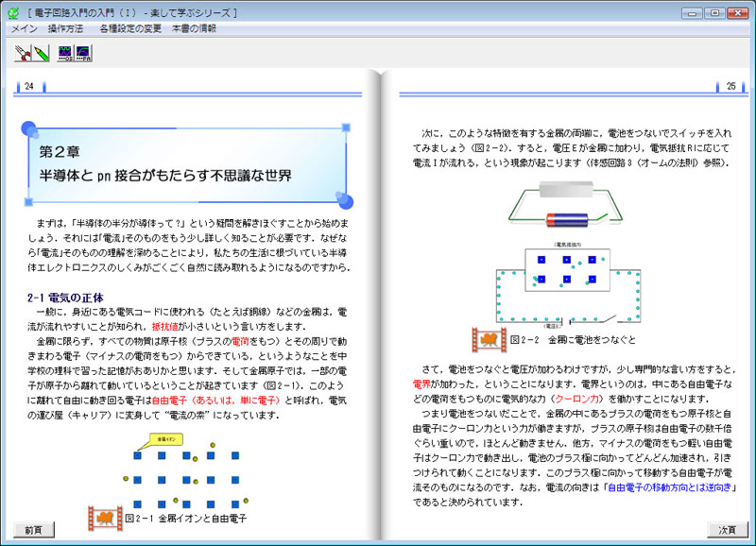Screen dimensions: 756x546
Task: Click the red term 抵抗値
Action: tap(164, 326)
